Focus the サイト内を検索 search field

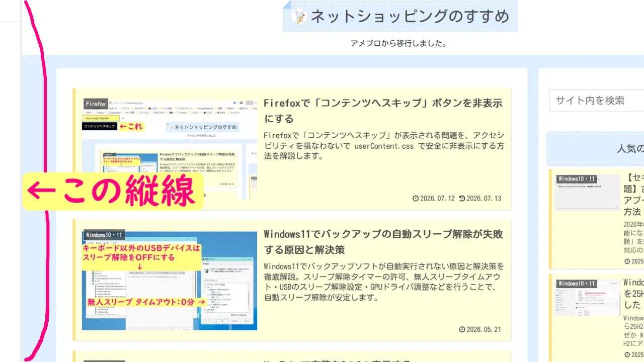click(597, 101)
